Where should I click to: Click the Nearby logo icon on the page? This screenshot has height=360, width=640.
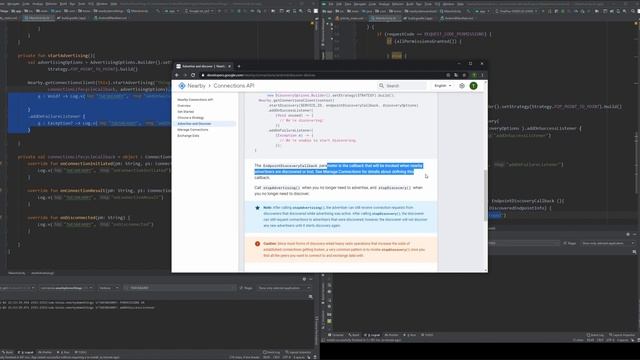pyautogui.click(x=182, y=86)
